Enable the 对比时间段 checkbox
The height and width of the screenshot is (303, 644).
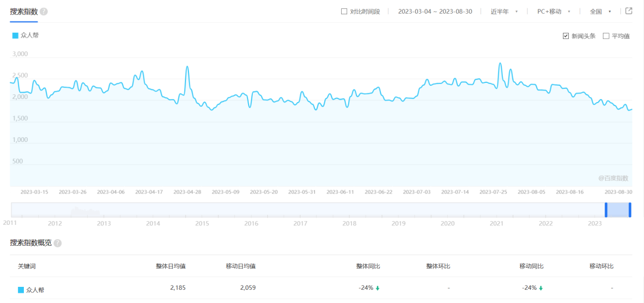344,11
